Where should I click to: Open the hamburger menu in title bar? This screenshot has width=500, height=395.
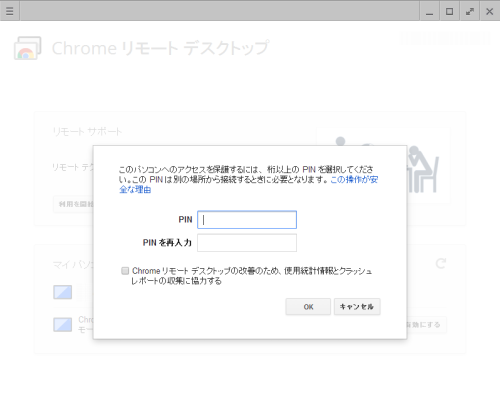(x=10, y=11)
